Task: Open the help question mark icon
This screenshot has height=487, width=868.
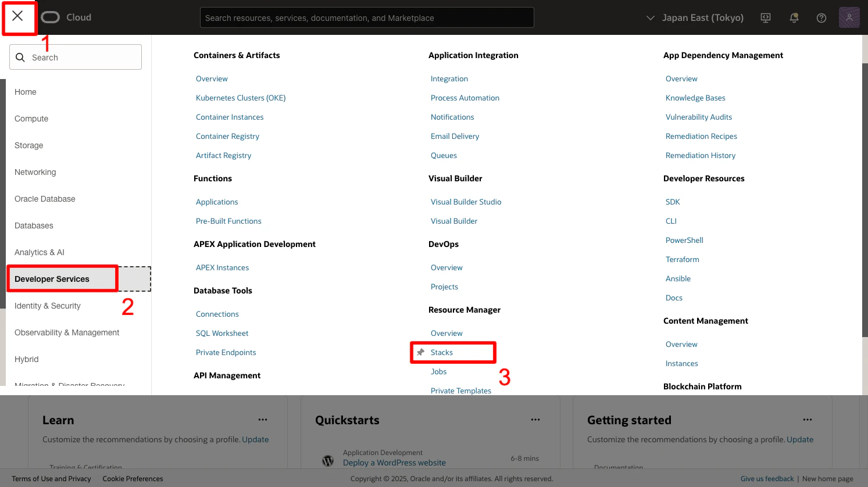Action: [x=821, y=18]
